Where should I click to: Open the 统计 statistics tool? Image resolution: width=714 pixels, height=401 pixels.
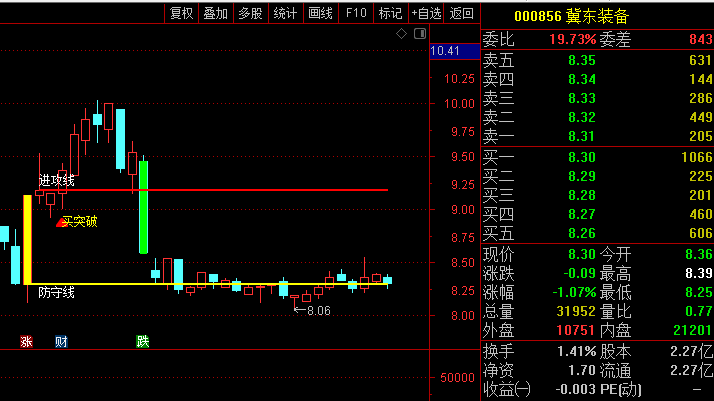pos(286,13)
